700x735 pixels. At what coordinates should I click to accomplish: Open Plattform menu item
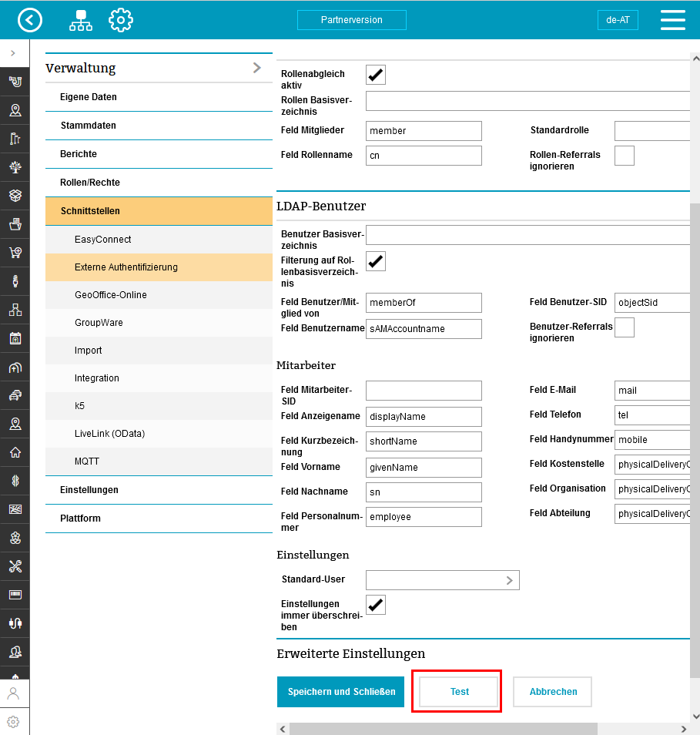pos(159,519)
